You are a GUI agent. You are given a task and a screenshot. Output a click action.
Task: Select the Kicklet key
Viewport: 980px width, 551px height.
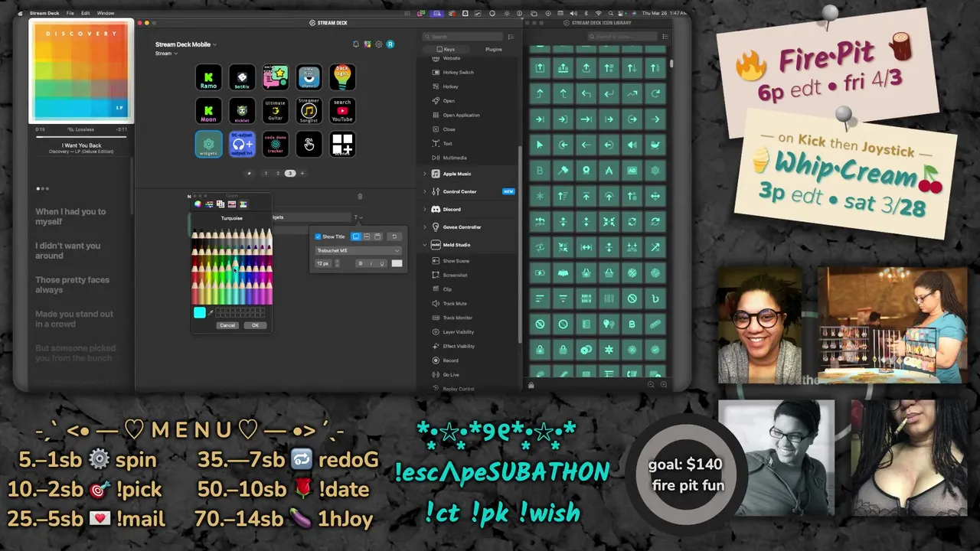(x=242, y=111)
